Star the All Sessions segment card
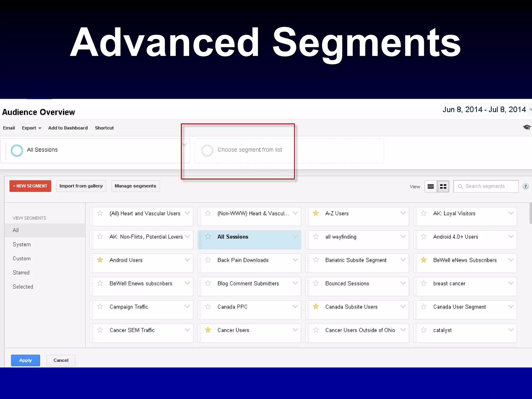This screenshot has height=399, width=532. point(208,237)
